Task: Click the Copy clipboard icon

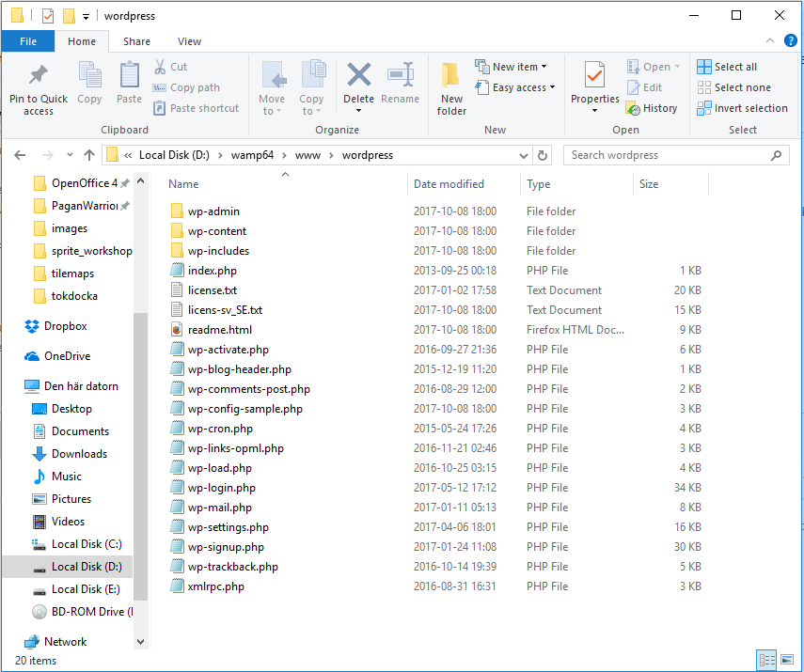Action: pyautogui.click(x=89, y=75)
